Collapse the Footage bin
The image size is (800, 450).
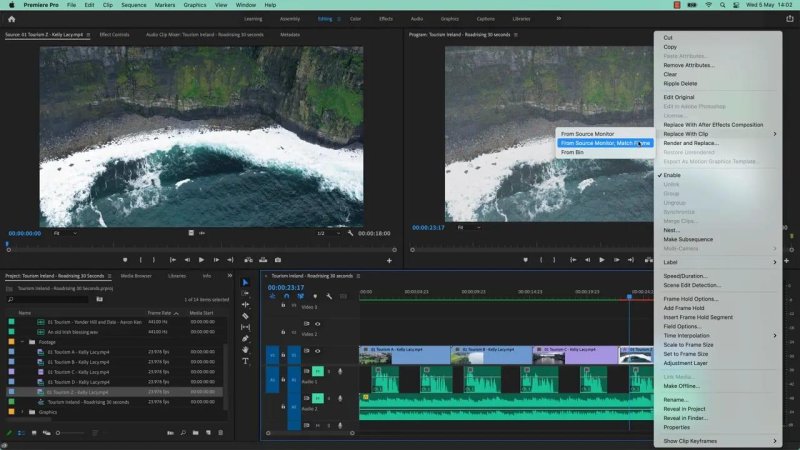pos(22,342)
